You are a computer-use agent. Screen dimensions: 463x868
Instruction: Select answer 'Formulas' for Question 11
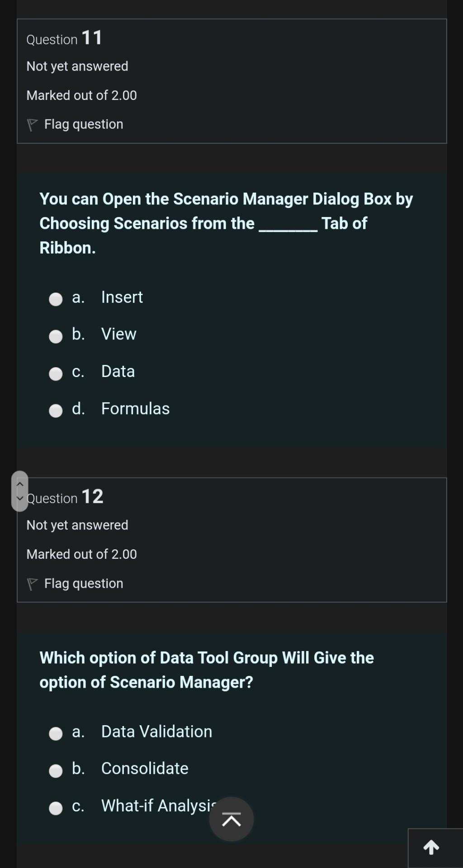pyautogui.click(x=56, y=410)
